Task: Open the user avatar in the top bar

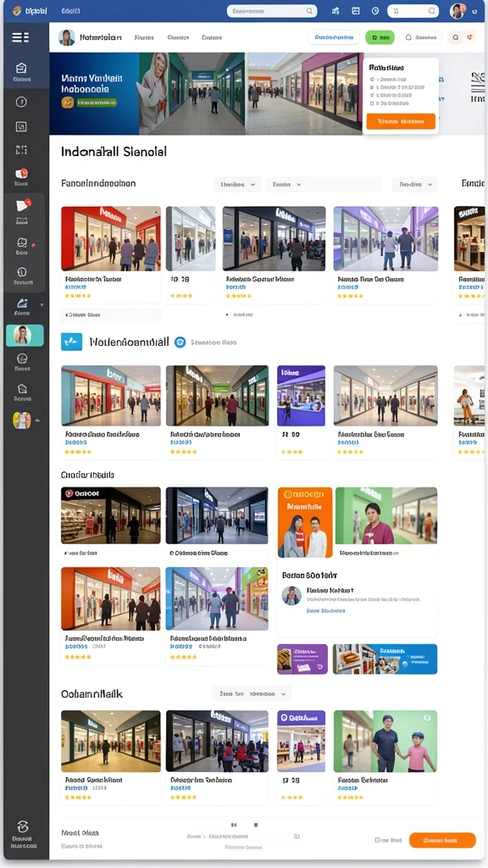Action: [x=457, y=10]
